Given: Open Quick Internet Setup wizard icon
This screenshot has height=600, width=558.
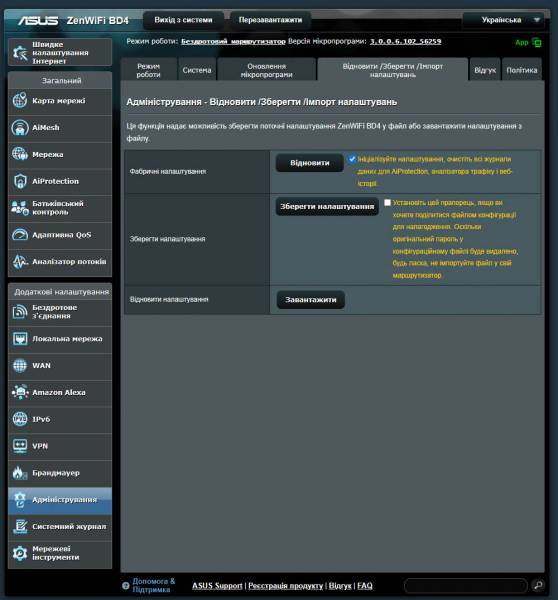Looking at the screenshot, I should pyautogui.click(x=20, y=52).
